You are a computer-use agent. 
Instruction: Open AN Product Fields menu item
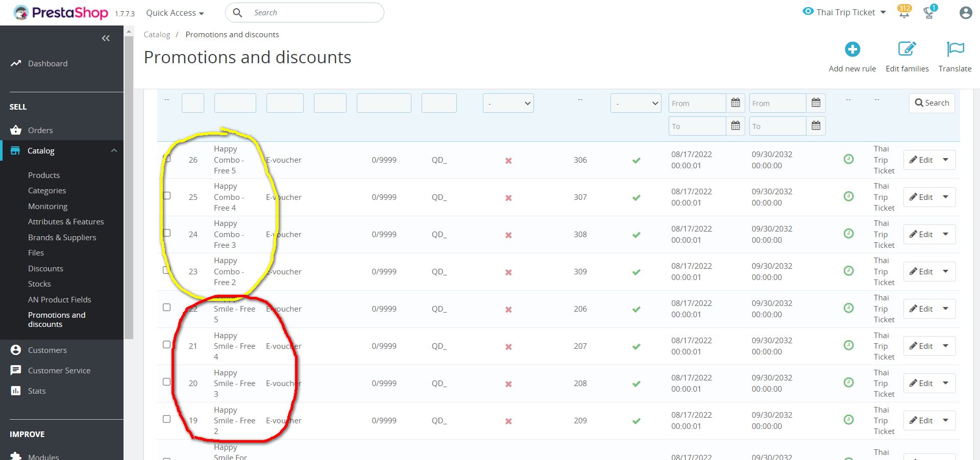coord(59,299)
